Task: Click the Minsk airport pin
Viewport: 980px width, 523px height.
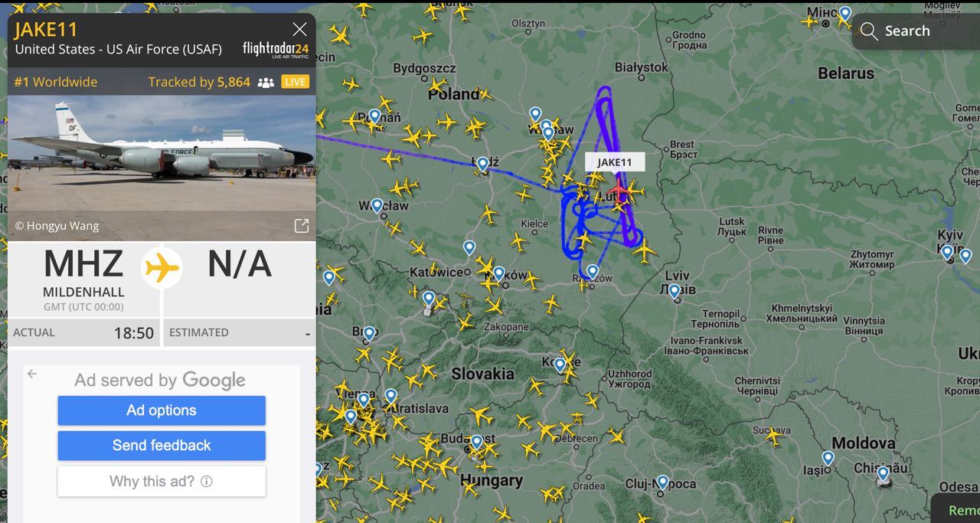Action: 844,14
